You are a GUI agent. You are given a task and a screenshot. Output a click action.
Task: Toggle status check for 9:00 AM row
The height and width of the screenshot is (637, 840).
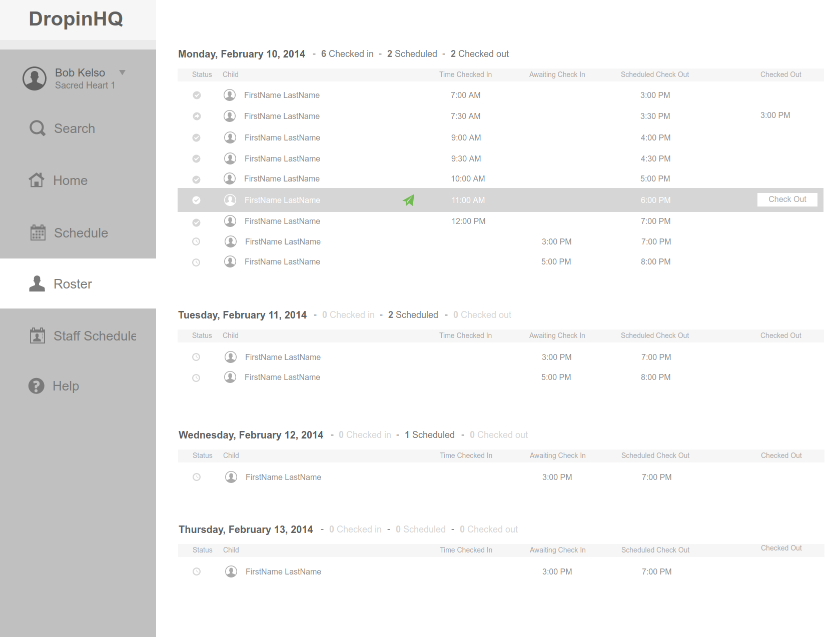197,137
